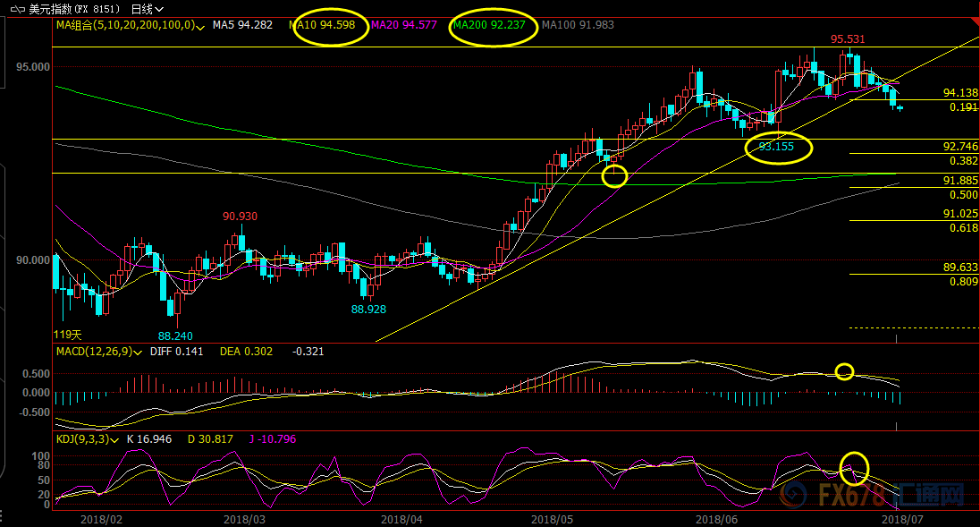Select the 0.618 Fibonacci level label
Image resolution: width=980 pixels, height=527 pixels.
(963, 228)
